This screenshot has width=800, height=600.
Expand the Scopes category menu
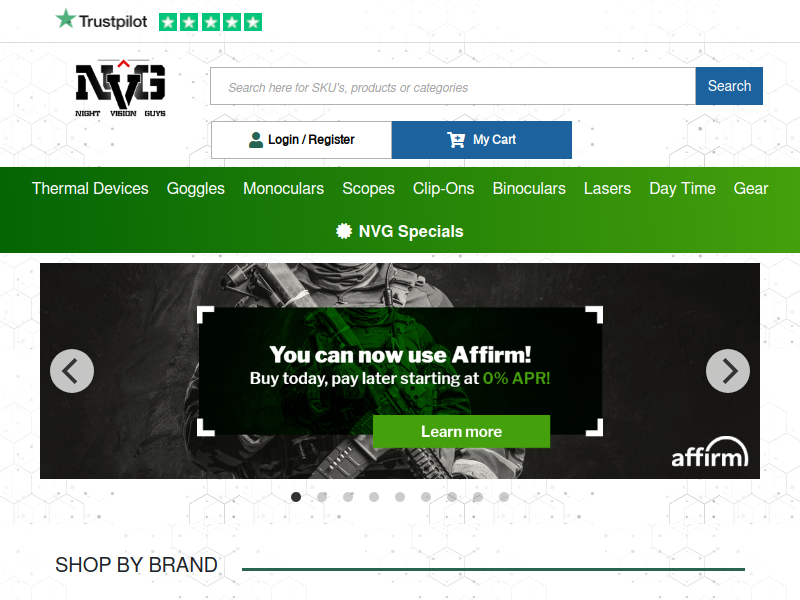(x=368, y=188)
